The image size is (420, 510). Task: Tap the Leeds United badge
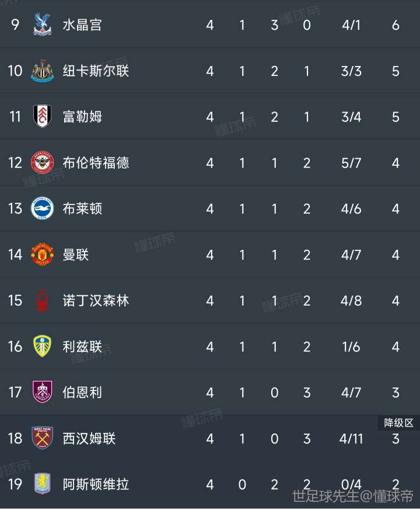[x=42, y=346]
